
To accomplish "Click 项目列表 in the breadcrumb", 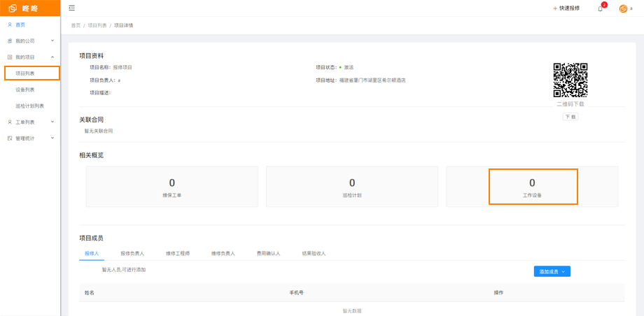I will click(97, 25).
